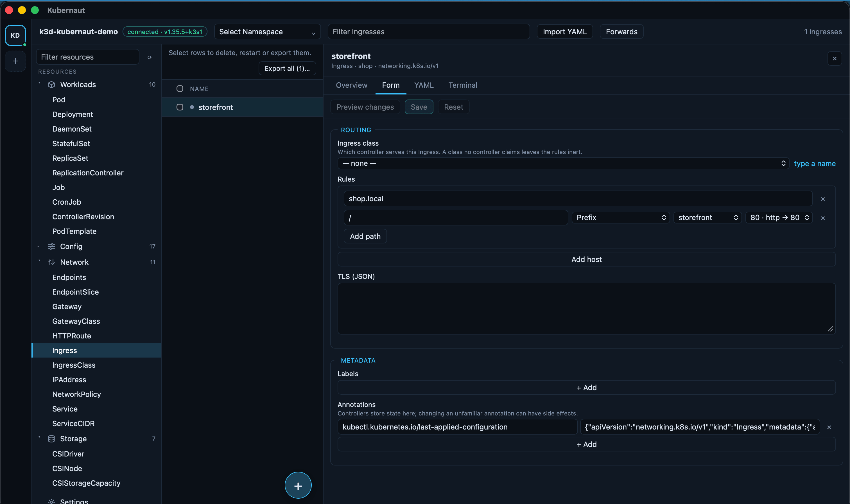Click the / path input field

point(456,218)
